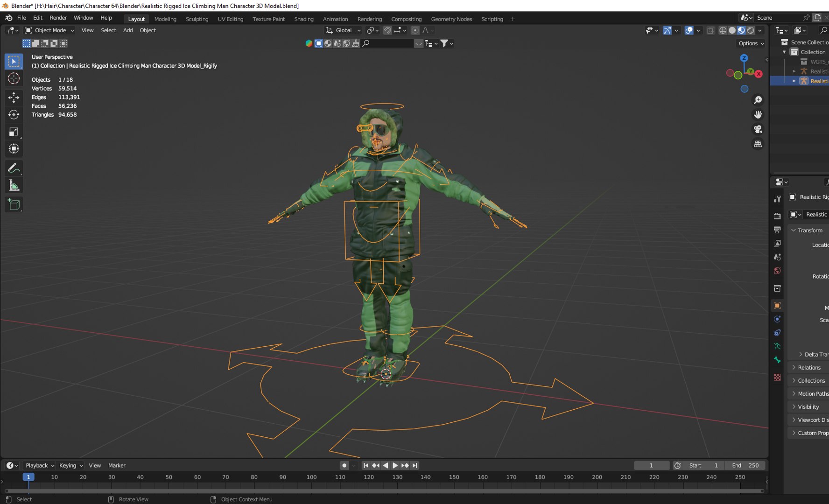Select the Move tool

[14, 97]
